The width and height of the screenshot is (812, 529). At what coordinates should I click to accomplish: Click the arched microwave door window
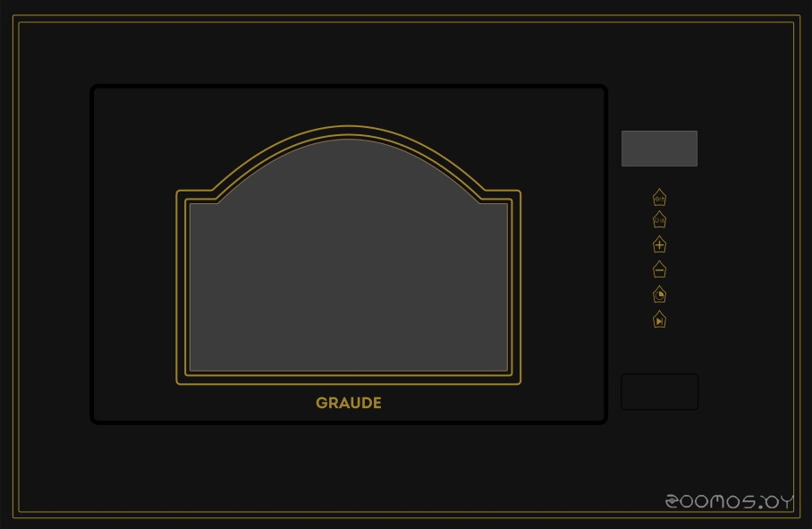tap(349, 255)
